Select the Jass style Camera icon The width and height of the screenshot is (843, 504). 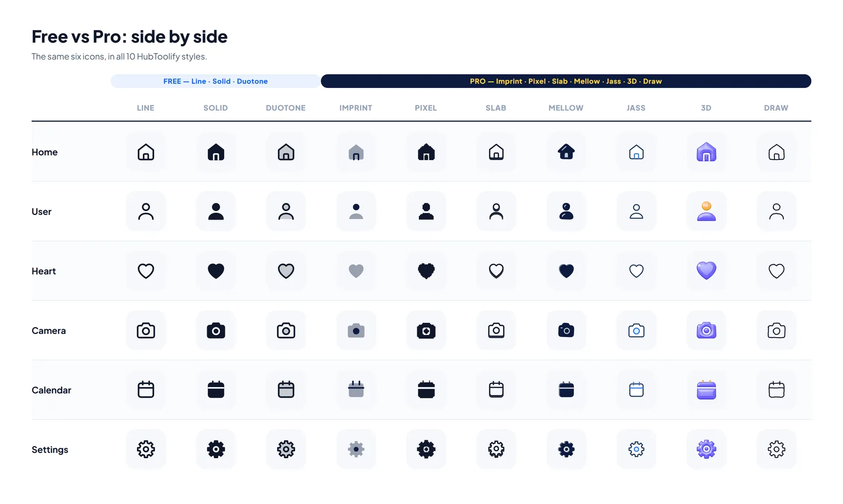636,330
